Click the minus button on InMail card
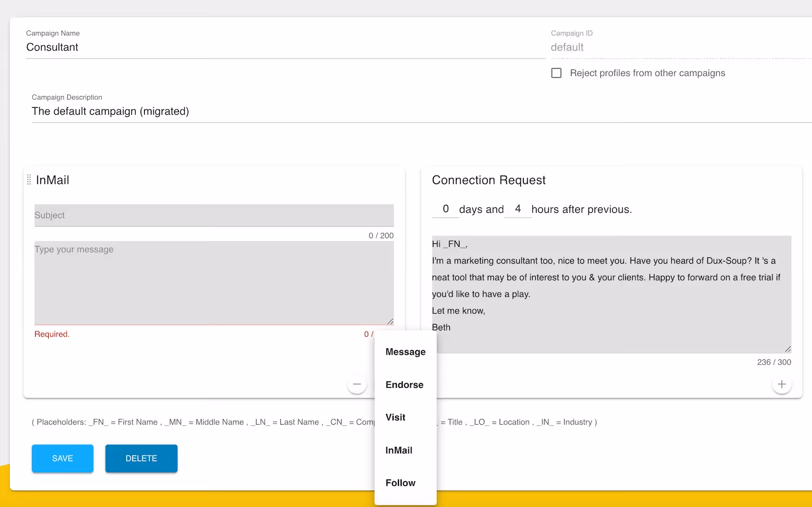 [357, 384]
